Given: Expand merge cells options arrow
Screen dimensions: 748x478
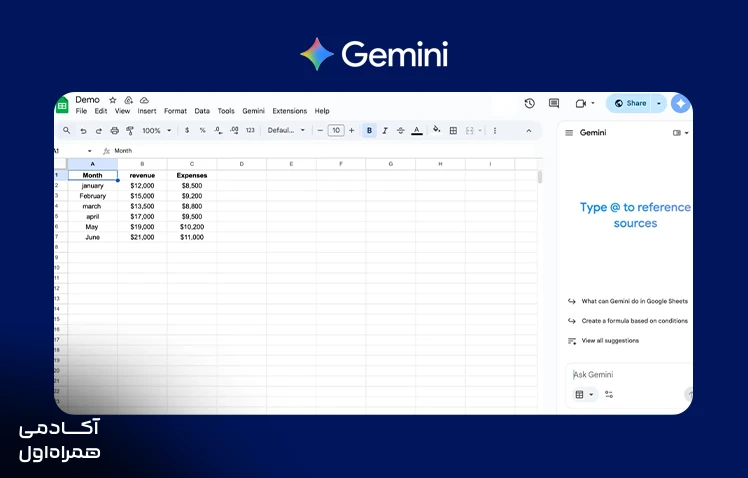Looking at the screenshot, I should click(480, 130).
